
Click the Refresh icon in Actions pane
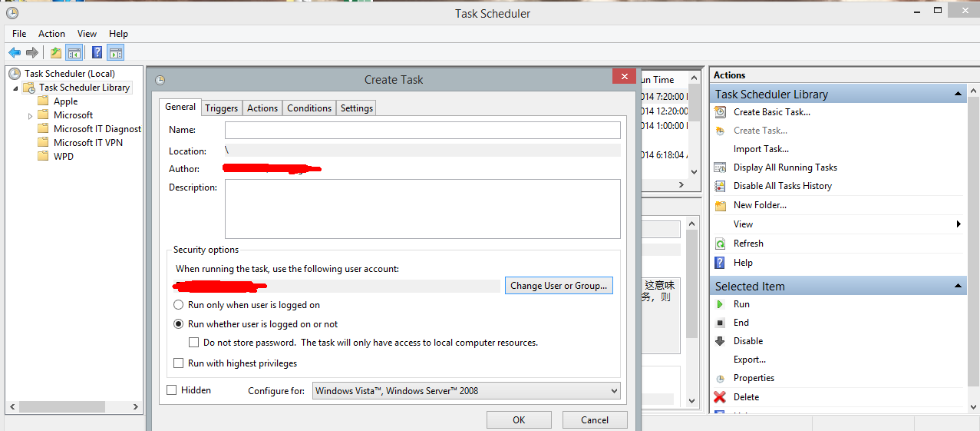tap(720, 244)
